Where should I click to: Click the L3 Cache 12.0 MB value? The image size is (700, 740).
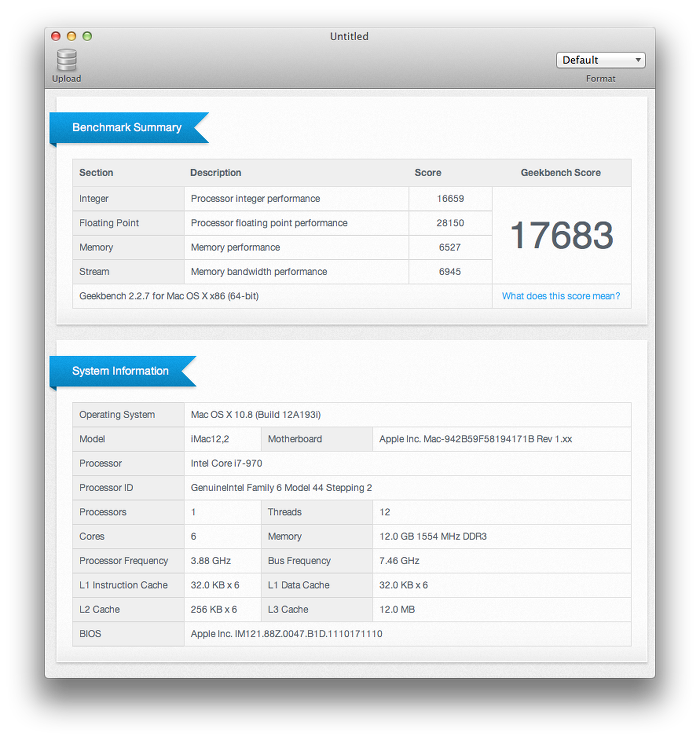397,610
